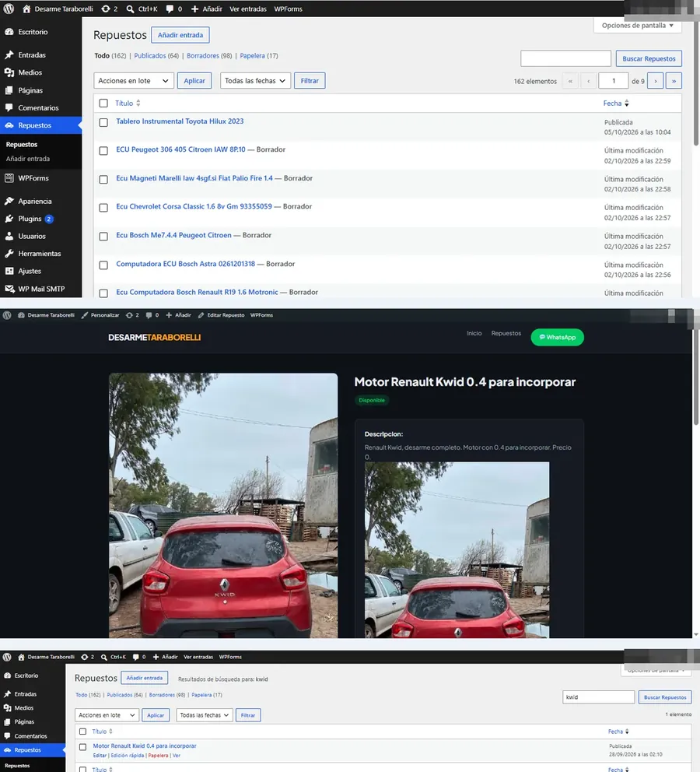Screen dimensions: 700x772
Task: Click Buscar Repuestos button at top
Action: (649, 58)
